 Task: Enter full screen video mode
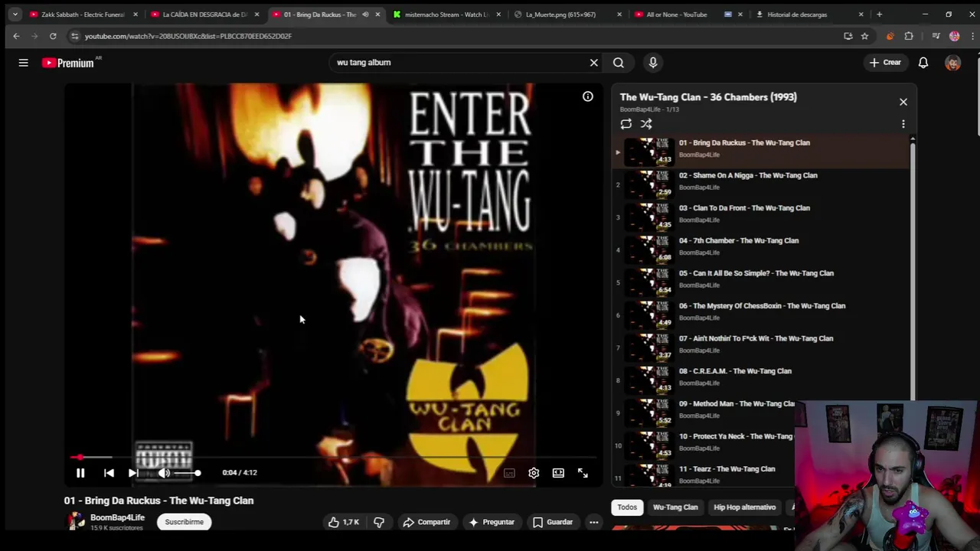[583, 473]
